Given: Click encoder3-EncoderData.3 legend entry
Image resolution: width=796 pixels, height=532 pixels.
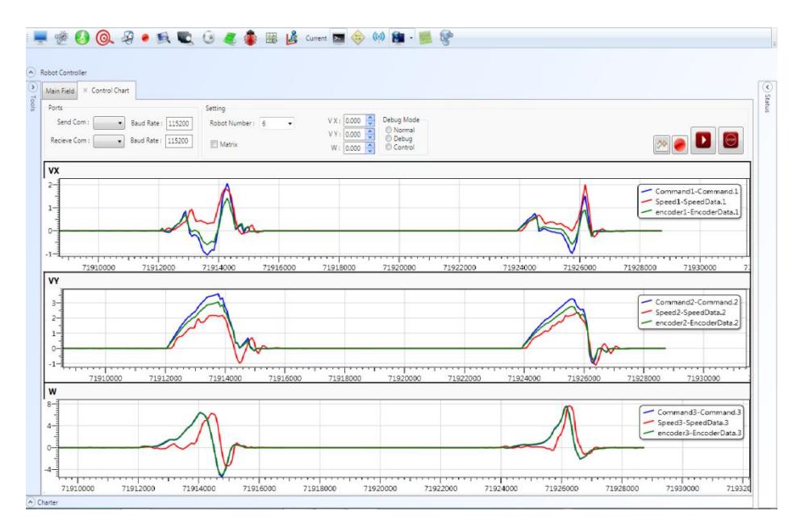Looking at the screenshot, I should click(x=692, y=433).
